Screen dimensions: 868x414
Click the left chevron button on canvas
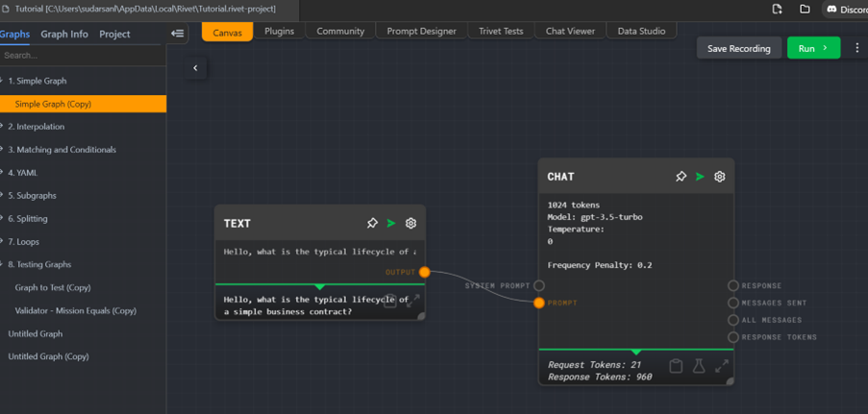pyautogui.click(x=196, y=68)
